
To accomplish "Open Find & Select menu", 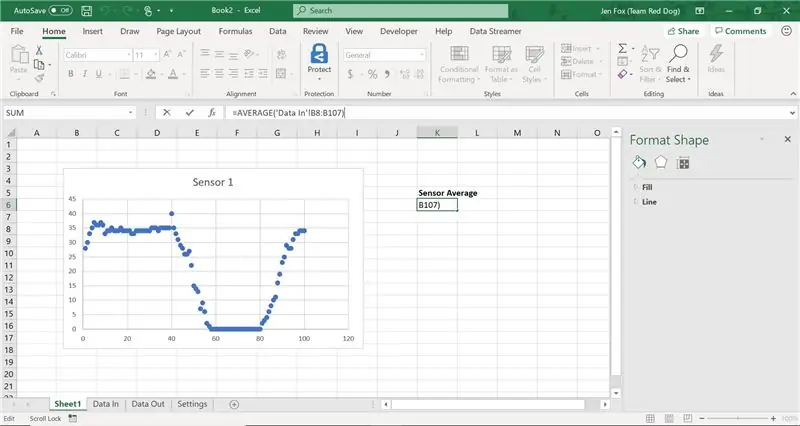I will coord(678,63).
